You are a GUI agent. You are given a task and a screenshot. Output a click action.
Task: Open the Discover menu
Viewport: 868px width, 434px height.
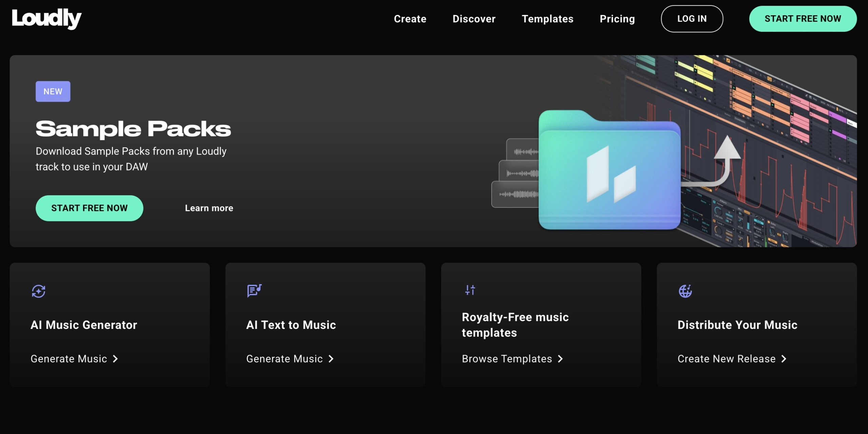tap(474, 19)
